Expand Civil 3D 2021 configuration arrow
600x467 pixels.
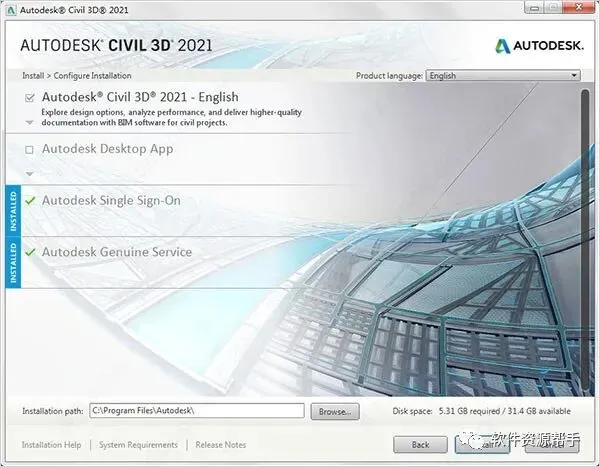(x=29, y=123)
